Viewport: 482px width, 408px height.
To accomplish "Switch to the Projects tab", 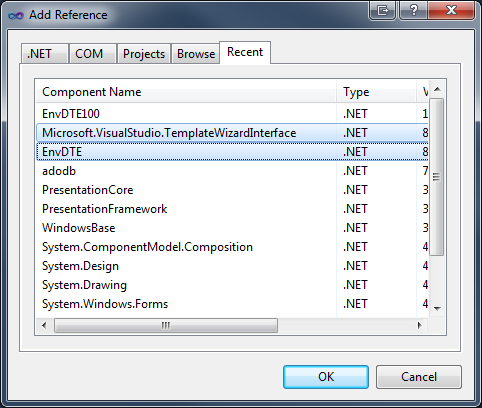I will (144, 54).
